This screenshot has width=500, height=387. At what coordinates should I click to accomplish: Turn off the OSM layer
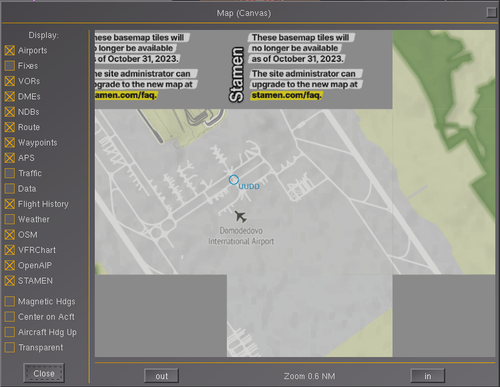[10, 234]
